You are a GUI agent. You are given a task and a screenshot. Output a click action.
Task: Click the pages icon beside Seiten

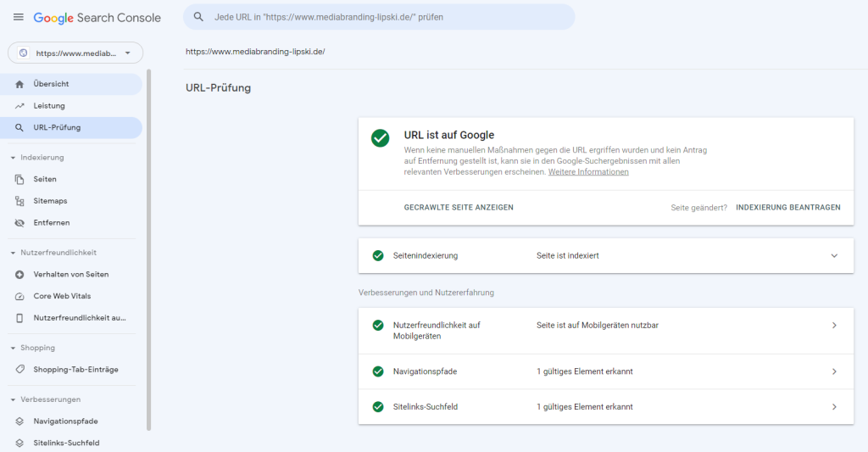(19, 180)
